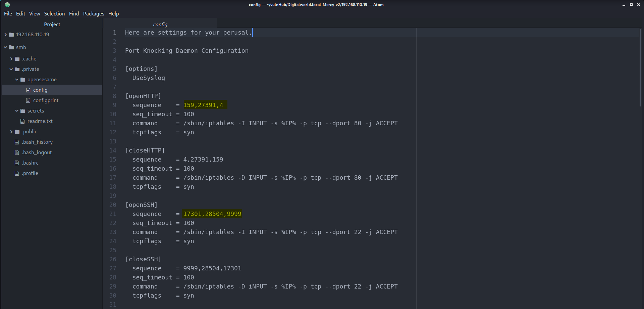Click the .bash_history file icon
The width and height of the screenshot is (644, 309).
click(x=17, y=142)
